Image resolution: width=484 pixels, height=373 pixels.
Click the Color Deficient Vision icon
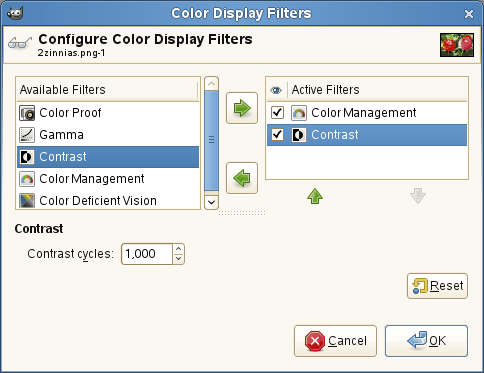coord(27,201)
